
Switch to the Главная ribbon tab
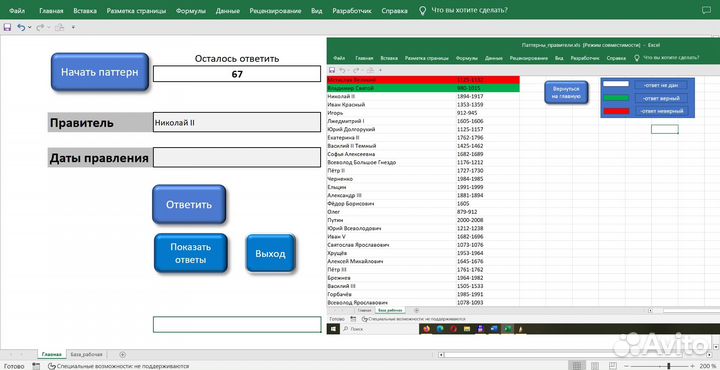click(51, 11)
